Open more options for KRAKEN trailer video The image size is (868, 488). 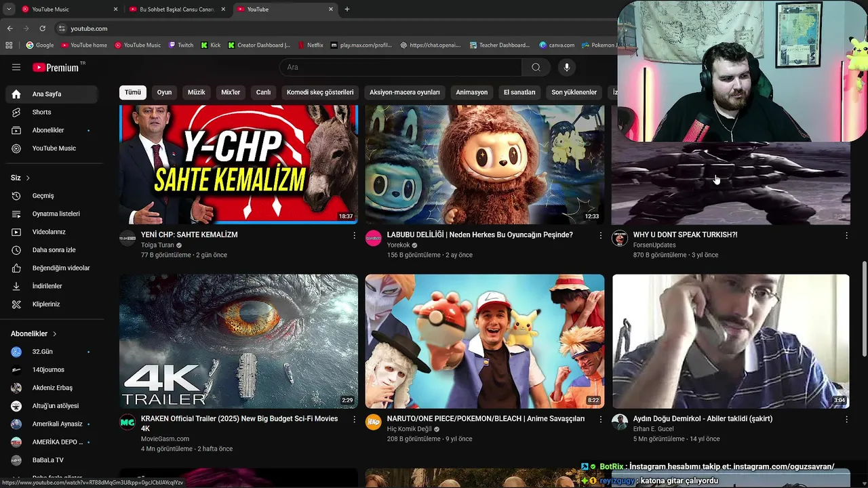coord(354,420)
